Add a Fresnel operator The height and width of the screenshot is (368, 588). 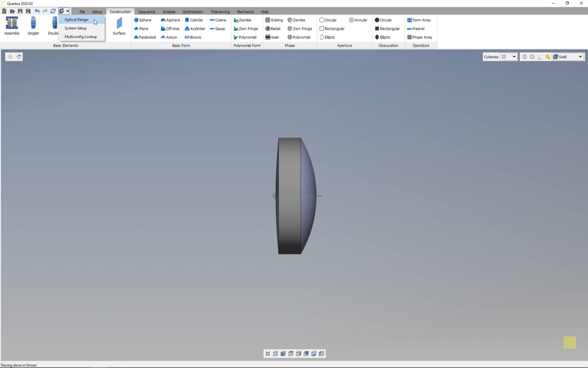[416, 29]
